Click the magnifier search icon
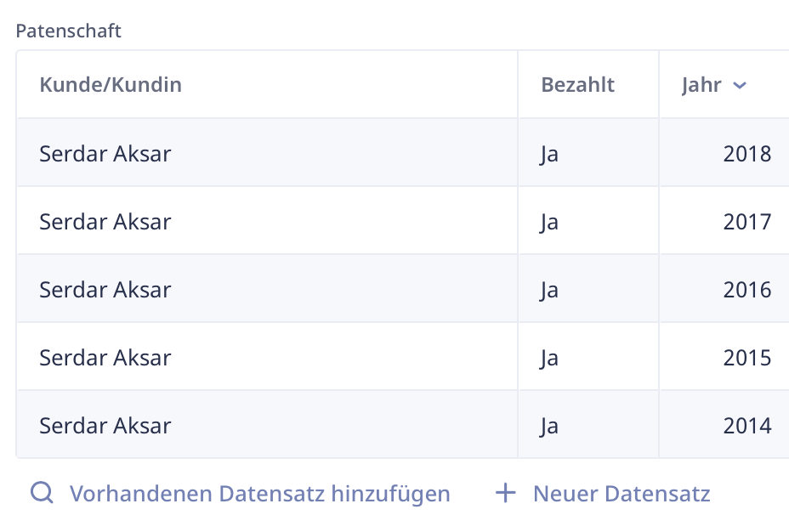789x532 pixels. (x=42, y=493)
